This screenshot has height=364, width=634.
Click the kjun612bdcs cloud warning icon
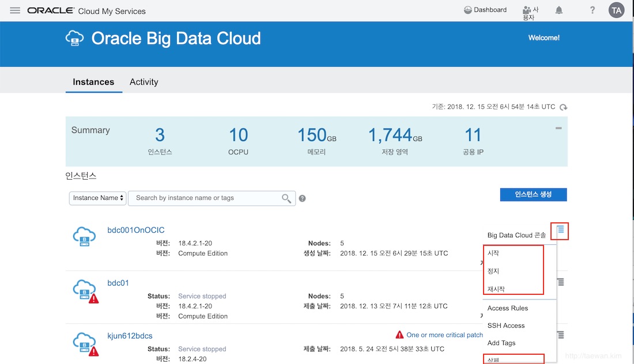85,344
